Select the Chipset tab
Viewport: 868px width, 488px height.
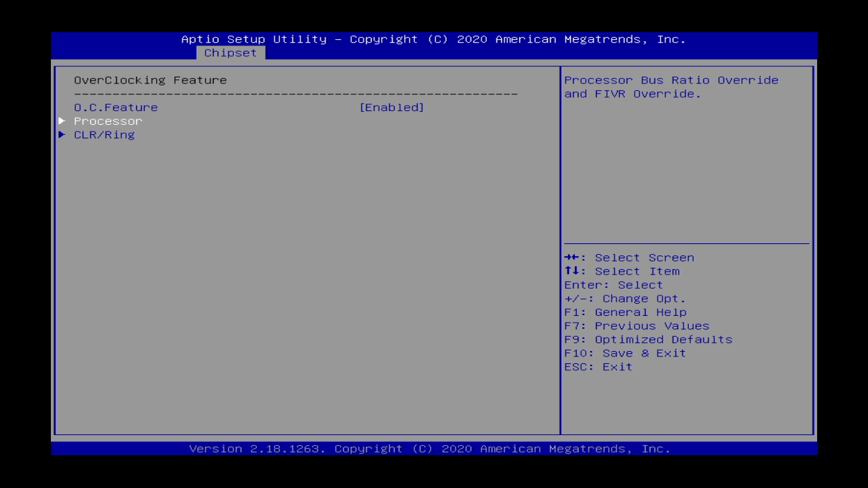[231, 53]
